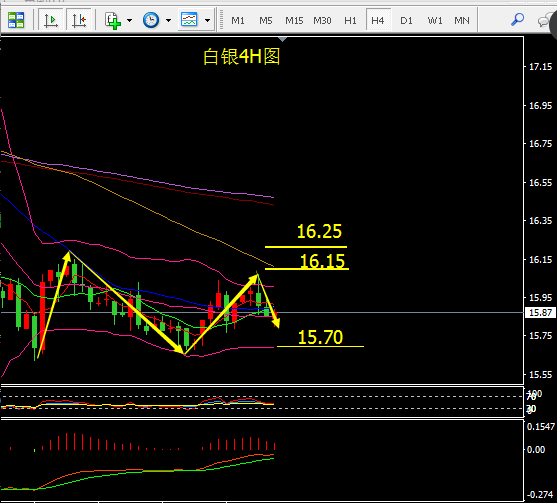Toggle the Auto Scroll chart icon
Image resolution: width=557 pixels, height=503 pixels.
pyautogui.click(x=51, y=20)
